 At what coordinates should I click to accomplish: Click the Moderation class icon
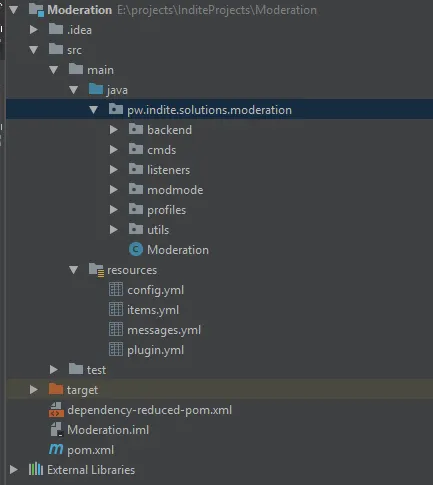tap(136, 249)
